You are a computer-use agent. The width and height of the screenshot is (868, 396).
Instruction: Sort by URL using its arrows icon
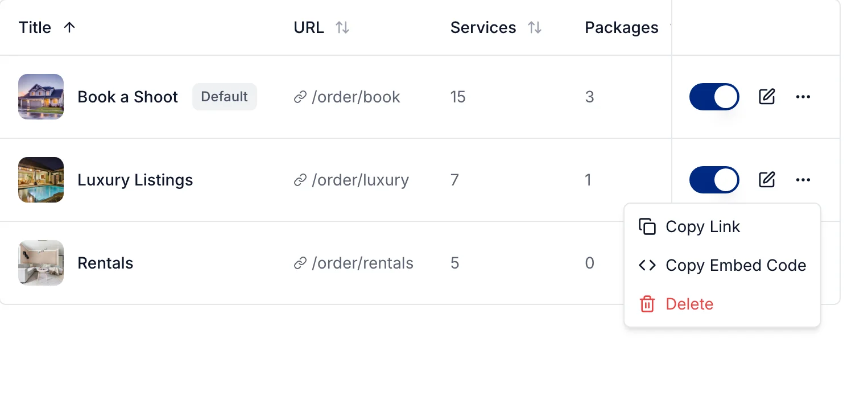pyautogui.click(x=342, y=27)
